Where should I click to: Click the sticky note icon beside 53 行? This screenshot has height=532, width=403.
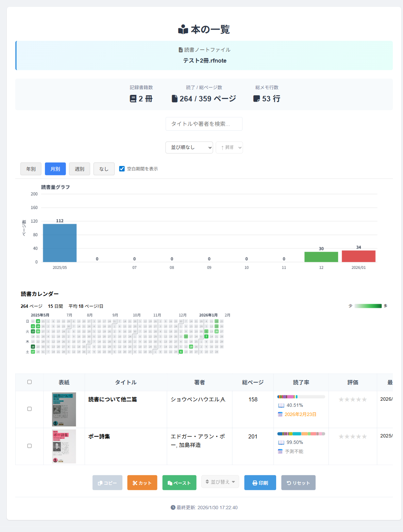[256, 99]
